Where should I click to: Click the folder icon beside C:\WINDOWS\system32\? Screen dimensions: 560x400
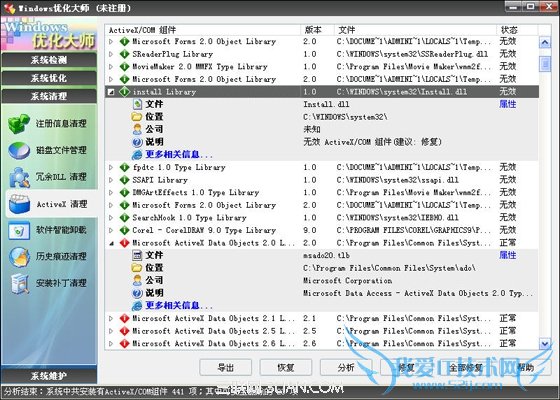click(136, 117)
